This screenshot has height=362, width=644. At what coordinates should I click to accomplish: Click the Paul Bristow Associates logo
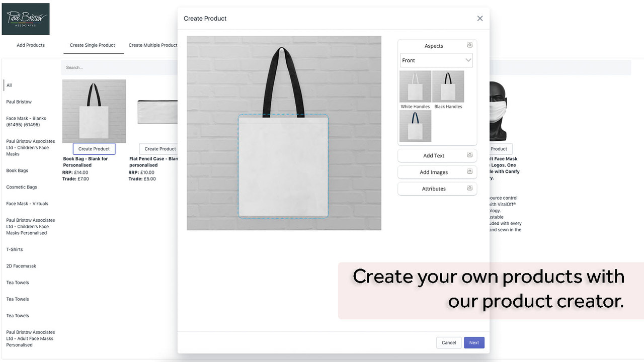click(26, 19)
